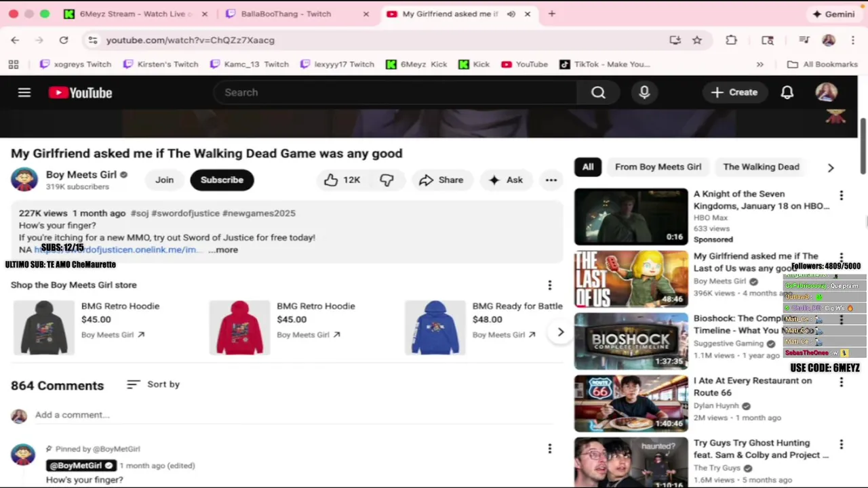
Task: Open YouTube notifications bell
Action: tap(787, 92)
